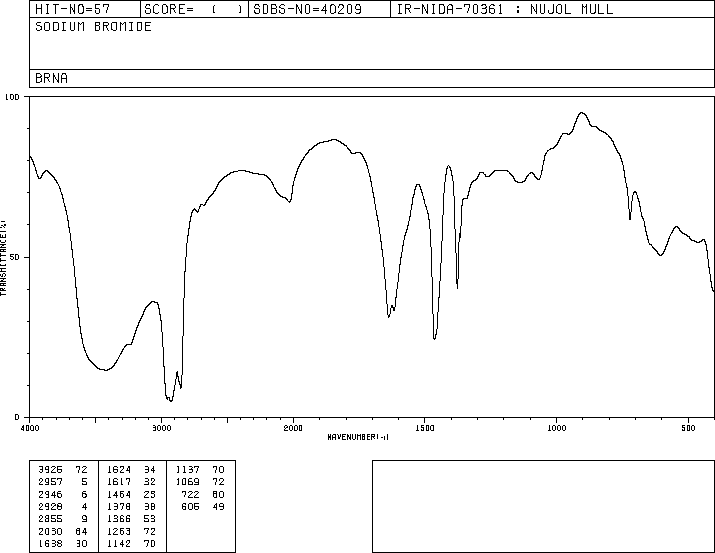Select peak value 1366 in the table
This screenshot has width=715, height=553.
pyautogui.click(x=119, y=519)
